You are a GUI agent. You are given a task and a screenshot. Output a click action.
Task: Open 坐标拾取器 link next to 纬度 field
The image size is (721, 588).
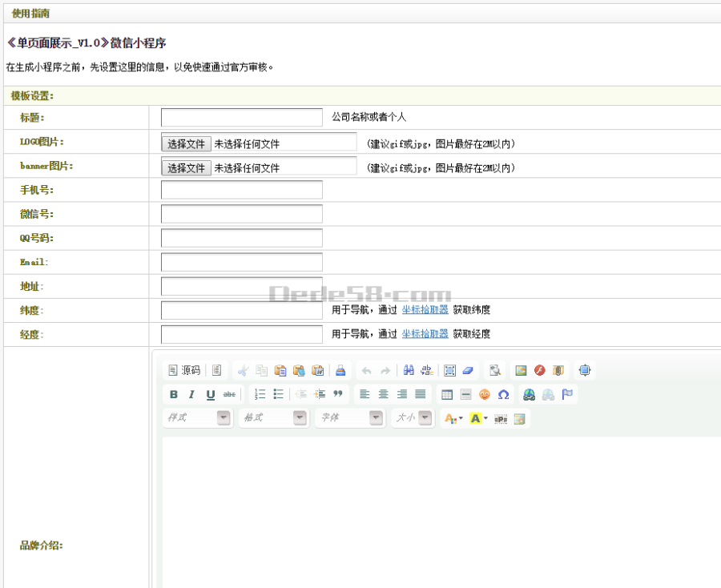(x=425, y=310)
